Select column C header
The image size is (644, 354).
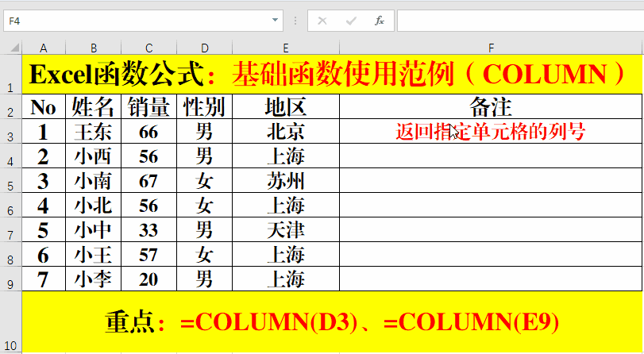[148, 48]
